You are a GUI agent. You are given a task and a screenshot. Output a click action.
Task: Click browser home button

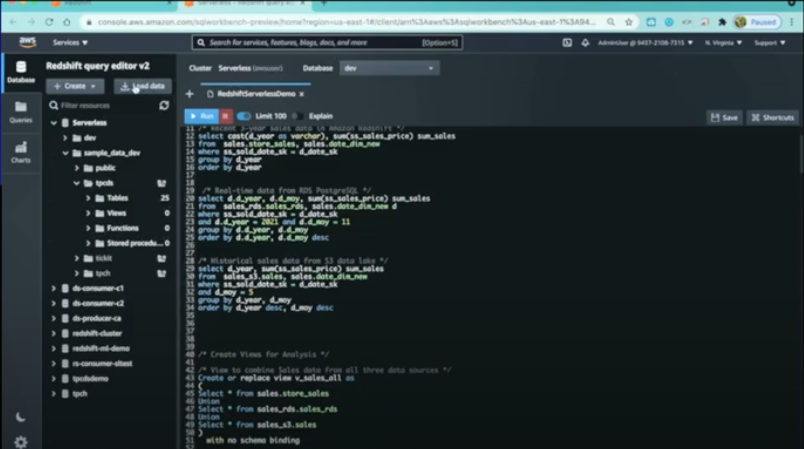(67, 22)
